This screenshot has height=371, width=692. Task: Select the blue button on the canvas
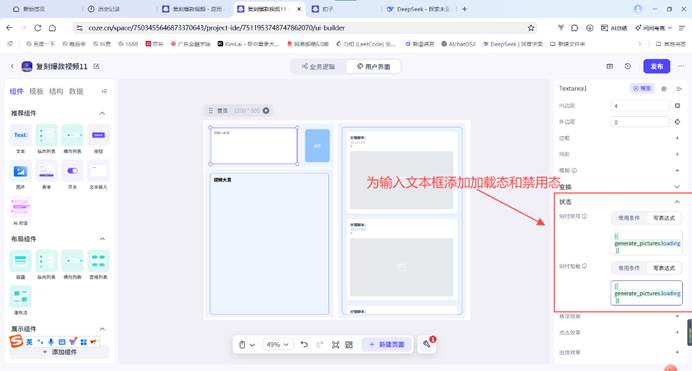point(317,146)
